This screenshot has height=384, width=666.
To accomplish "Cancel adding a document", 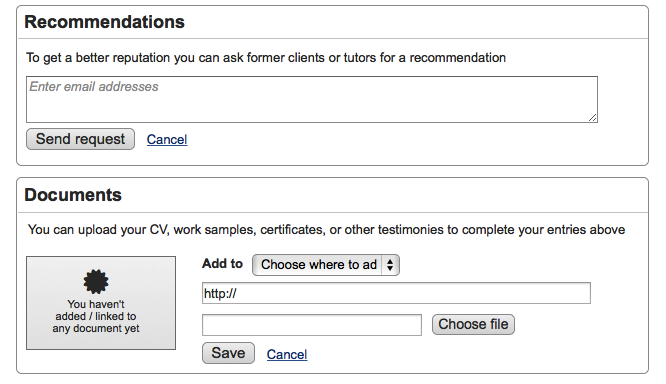I will tap(287, 354).
